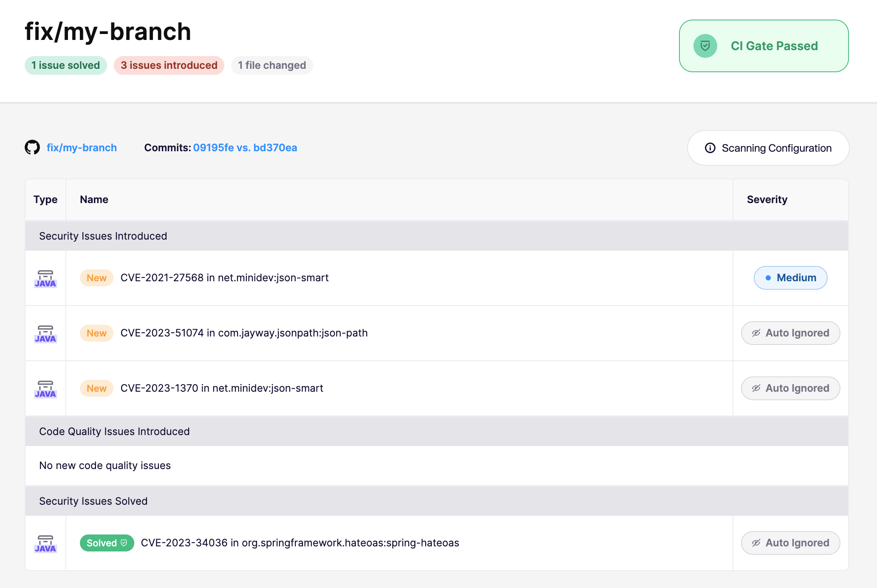Collapse Code Quality Issues Introduced header

tap(114, 431)
